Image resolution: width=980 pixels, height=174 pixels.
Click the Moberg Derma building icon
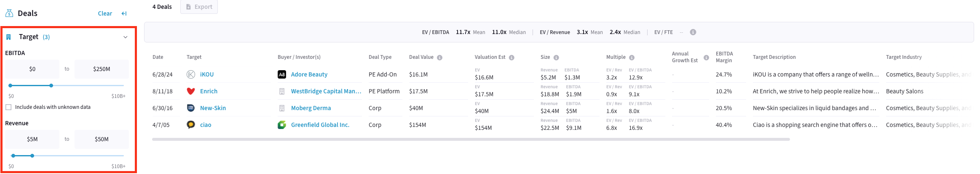click(x=282, y=108)
